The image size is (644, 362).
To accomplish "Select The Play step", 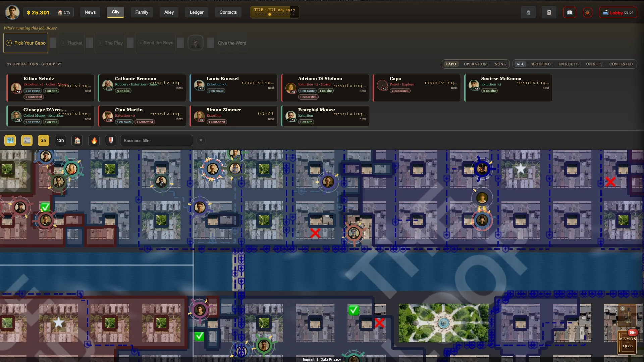I will pyautogui.click(x=110, y=43).
